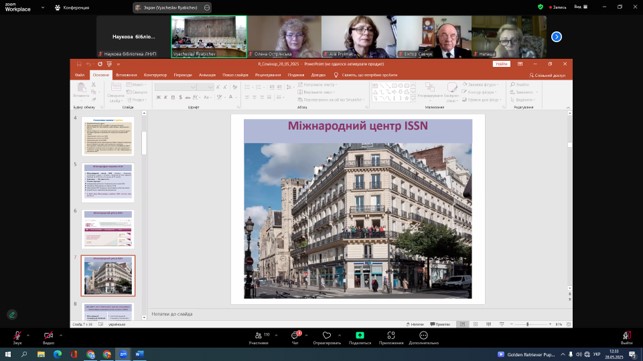The image size is (643, 361).
Task: Open Zoom Reactions heart icon
Action: coord(326,337)
